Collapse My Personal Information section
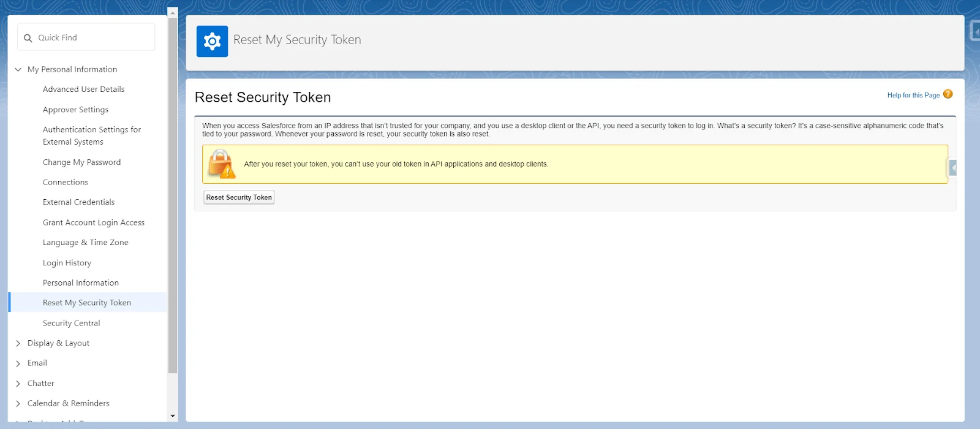 click(x=18, y=69)
